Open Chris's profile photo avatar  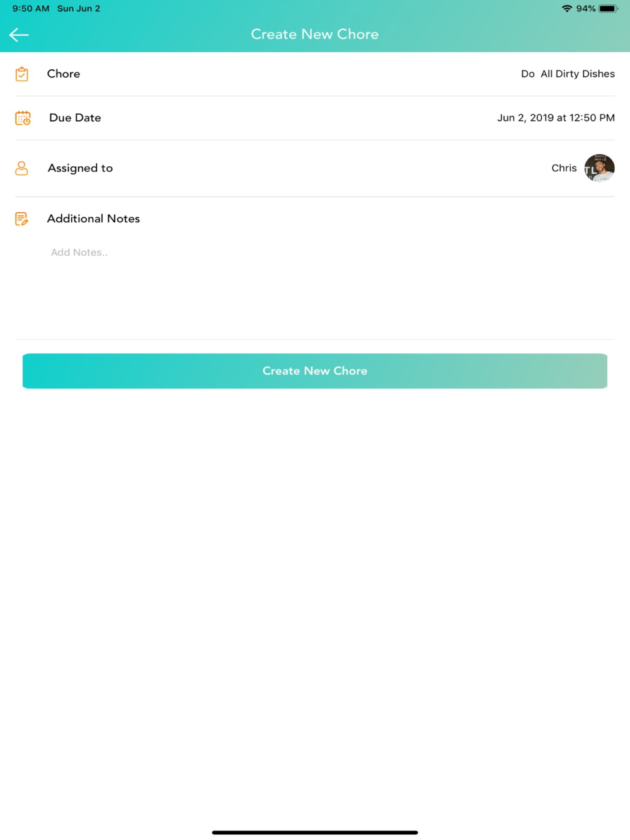click(599, 168)
